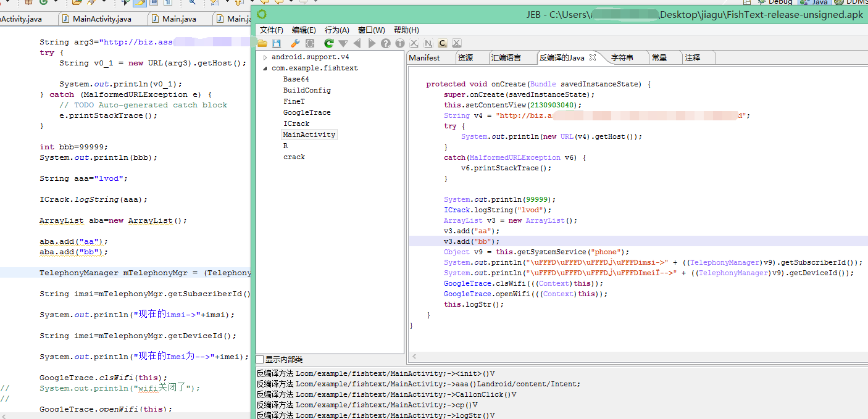This screenshot has width=868, height=419.
Task: Open the 文件(F) menu
Action: click(272, 30)
